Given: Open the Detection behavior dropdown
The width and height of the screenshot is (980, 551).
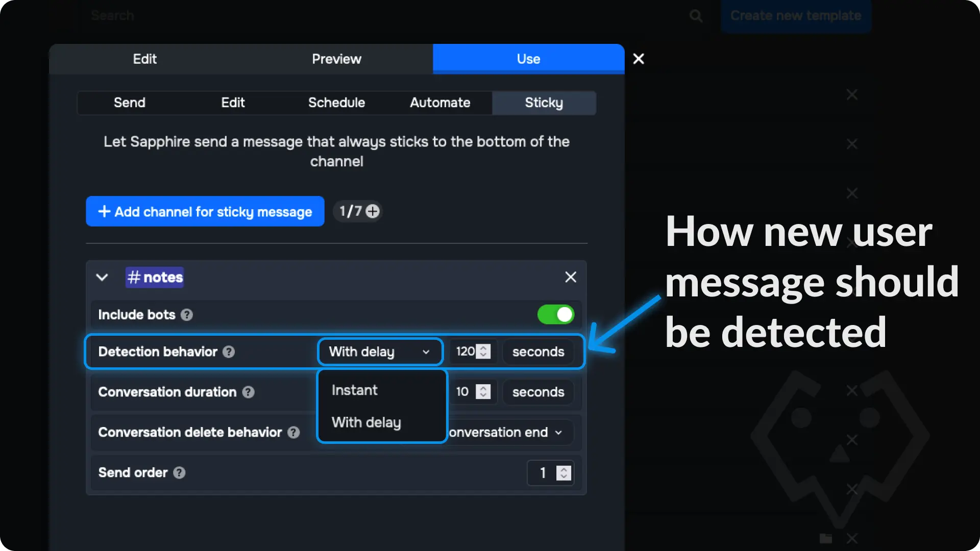Looking at the screenshot, I should 380,352.
